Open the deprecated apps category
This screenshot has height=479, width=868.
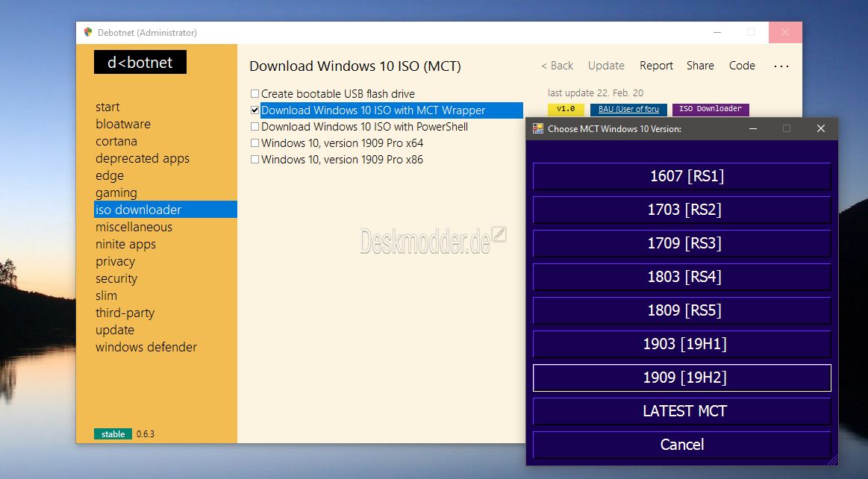pyautogui.click(x=143, y=158)
